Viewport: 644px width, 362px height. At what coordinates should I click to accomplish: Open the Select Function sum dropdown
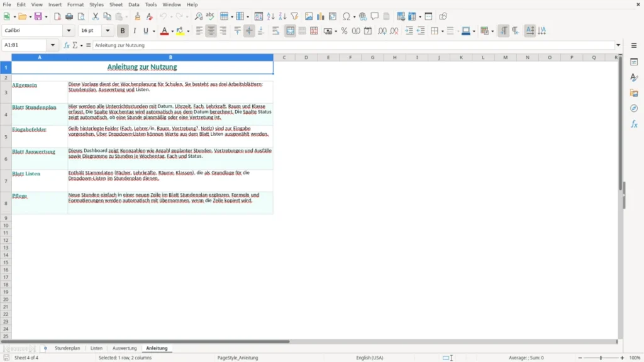pyautogui.click(x=81, y=45)
